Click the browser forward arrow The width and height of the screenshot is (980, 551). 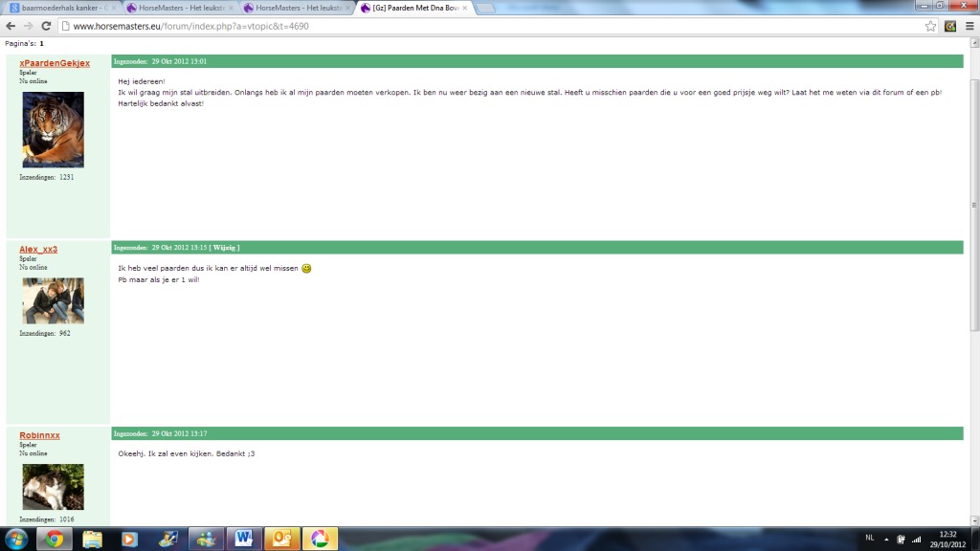click(28, 26)
